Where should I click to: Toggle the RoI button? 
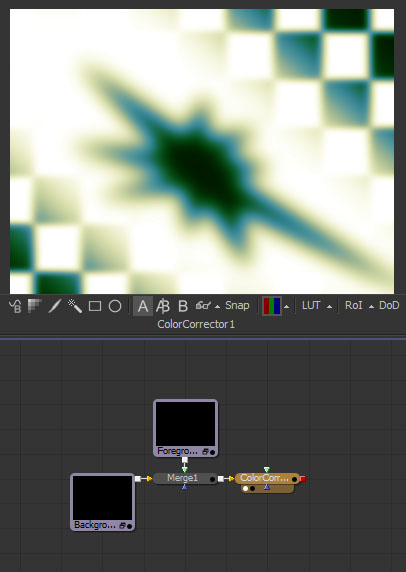(x=353, y=305)
